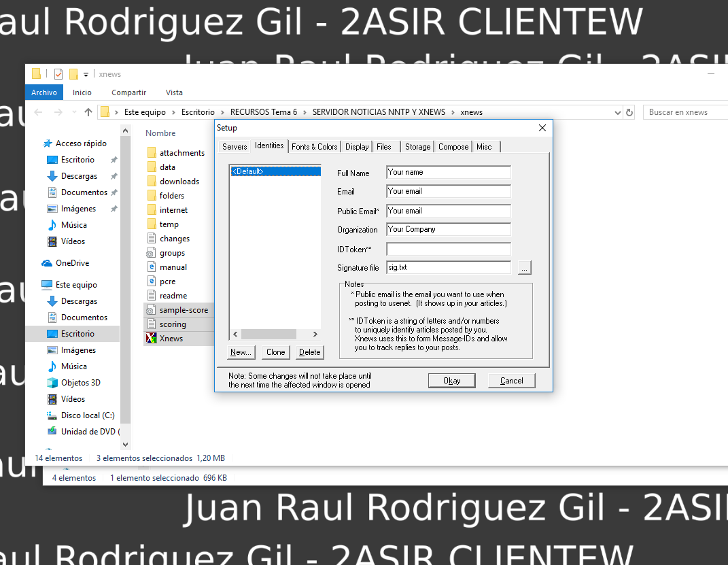Screen dimensions: 728x565
Task: Select the internet folder
Action: pos(173,210)
